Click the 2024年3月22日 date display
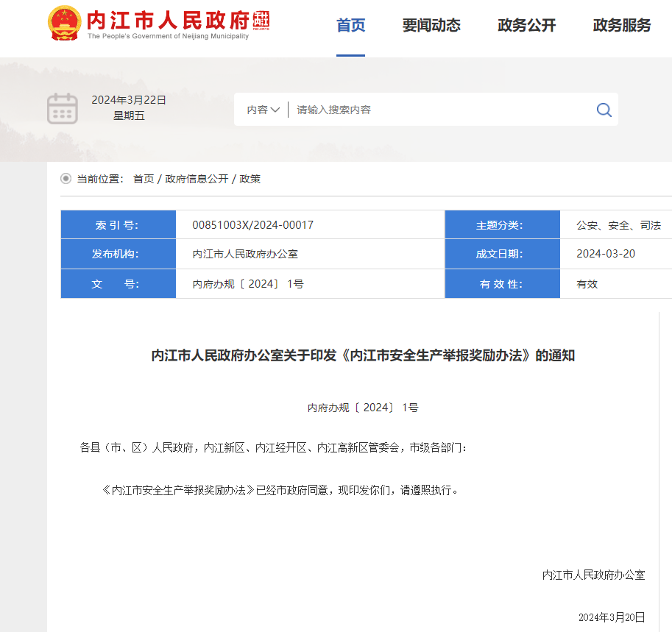Image resolution: width=672 pixels, height=632 pixels. coord(129,100)
